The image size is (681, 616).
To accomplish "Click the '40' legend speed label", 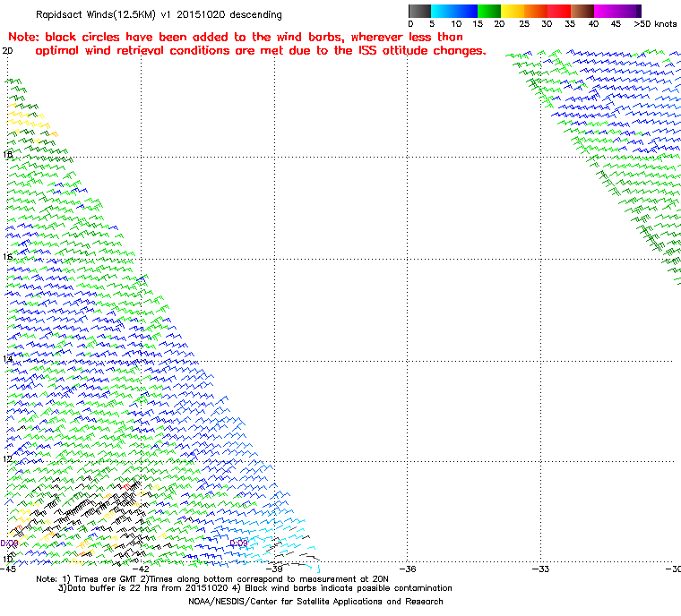I will pyautogui.click(x=593, y=24).
